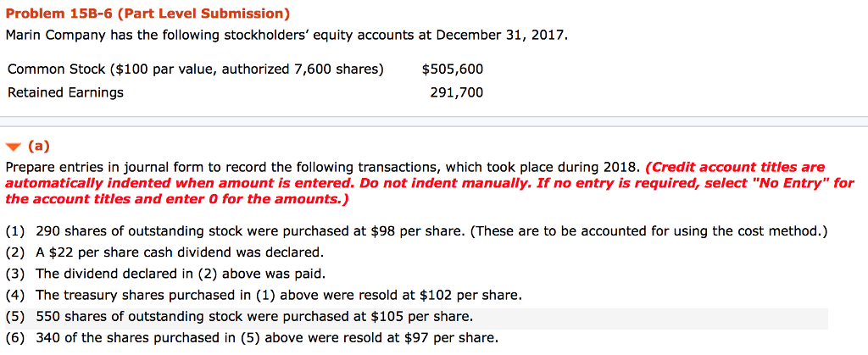The image size is (868, 355).
Task: Click the 291,700 retained earnings amount
Action: coord(456,92)
